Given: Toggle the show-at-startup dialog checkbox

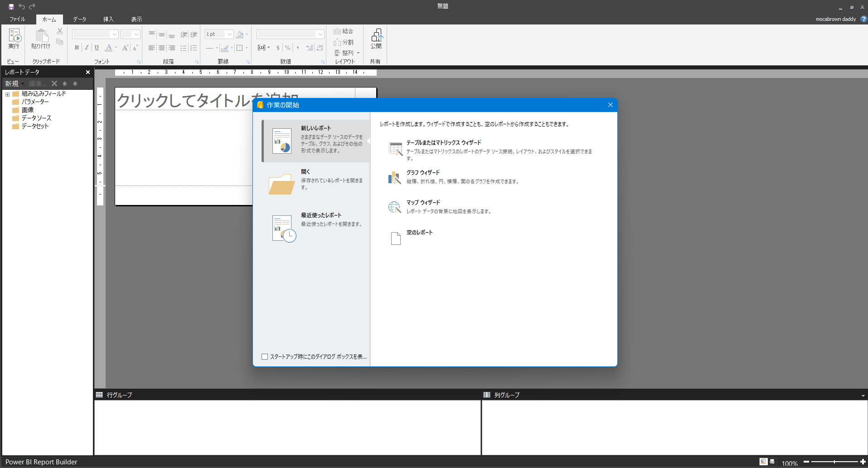Looking at the screenshot, I should click(265, 357).
